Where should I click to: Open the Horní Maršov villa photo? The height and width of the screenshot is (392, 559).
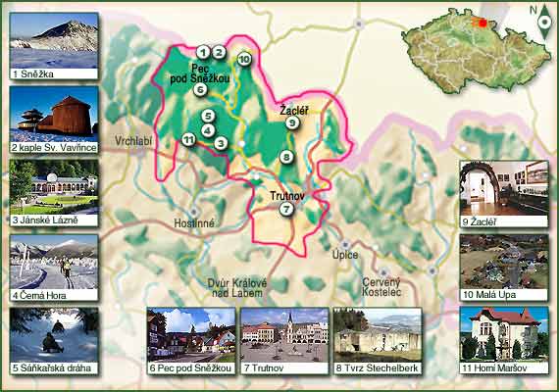click(x=504, y=335)
